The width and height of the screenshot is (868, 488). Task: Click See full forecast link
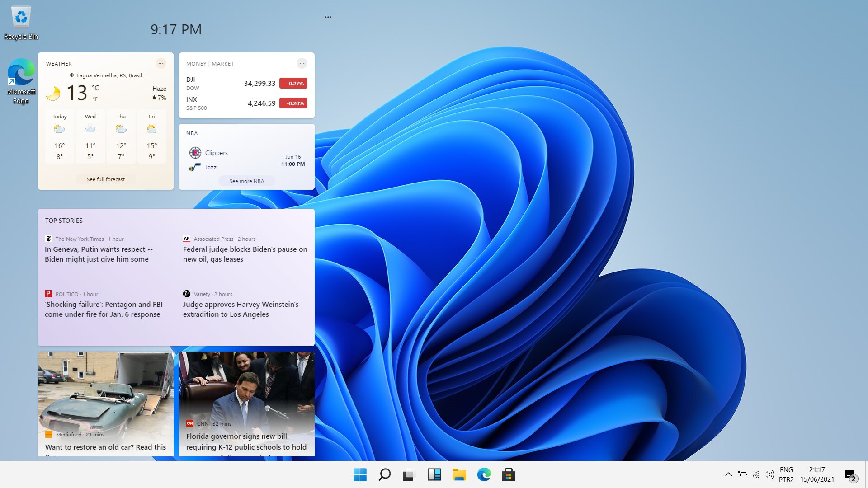(x=105, y=179)
